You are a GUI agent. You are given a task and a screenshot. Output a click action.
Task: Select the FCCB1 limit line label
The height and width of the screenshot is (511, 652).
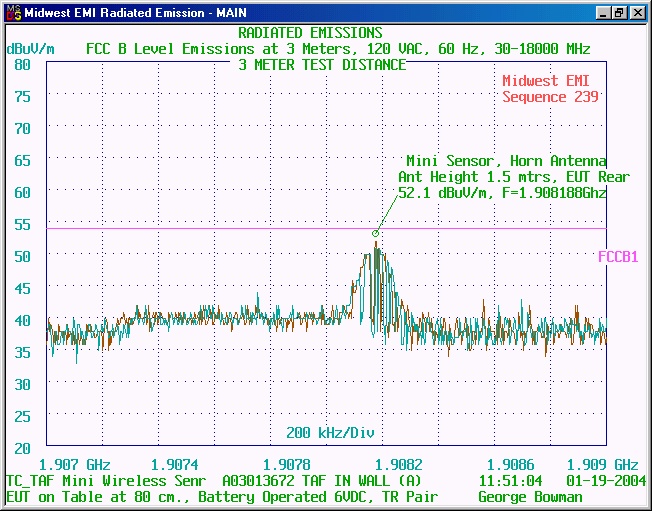pyautogui.click(x=618, y=257)
